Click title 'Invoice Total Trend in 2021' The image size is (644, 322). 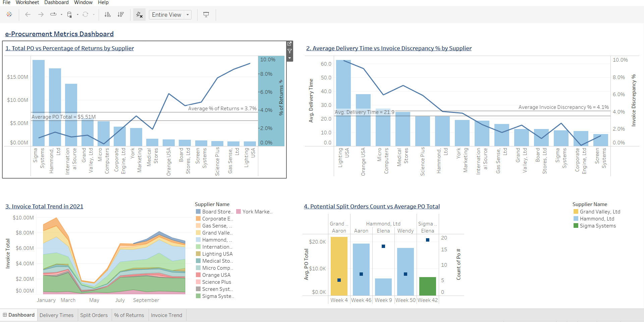(44, 206)
